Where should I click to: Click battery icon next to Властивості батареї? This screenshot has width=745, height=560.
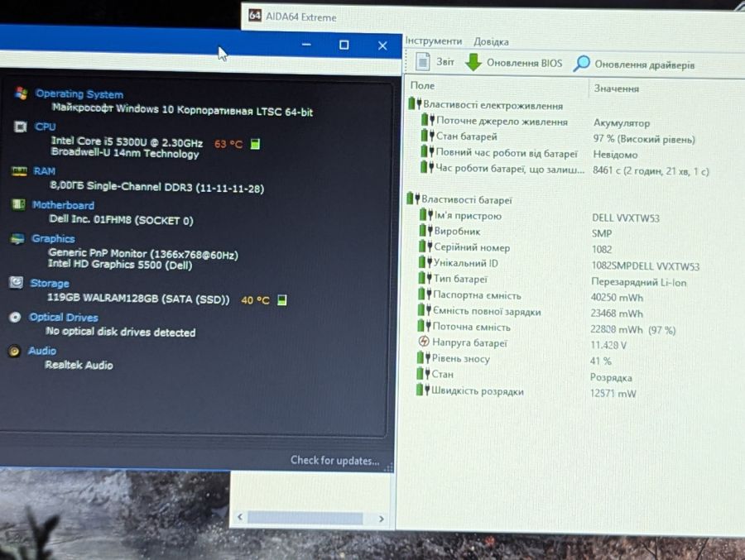[413, 198]
